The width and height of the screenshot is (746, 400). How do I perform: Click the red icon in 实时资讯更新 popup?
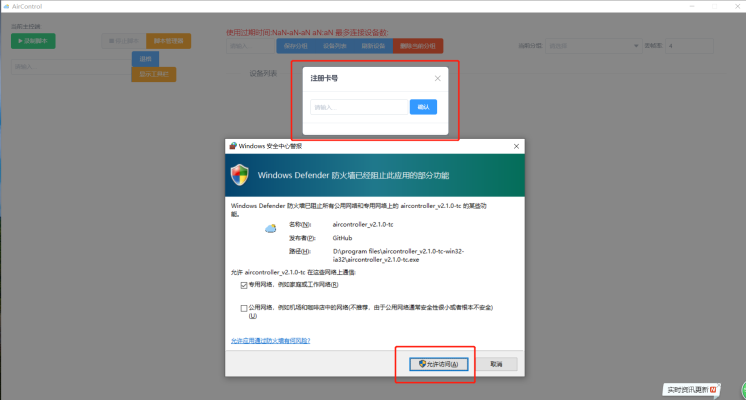click(x=713, y=390)
